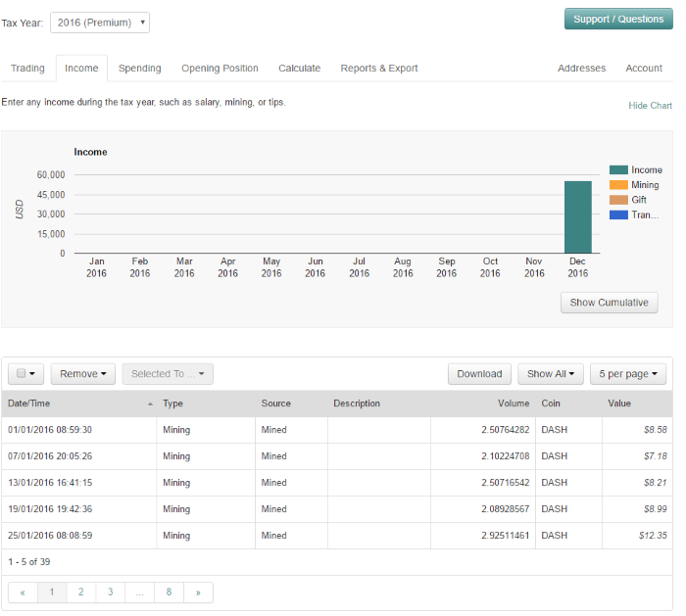
Task: Go to pagination page 2
Action: (81, 592)
